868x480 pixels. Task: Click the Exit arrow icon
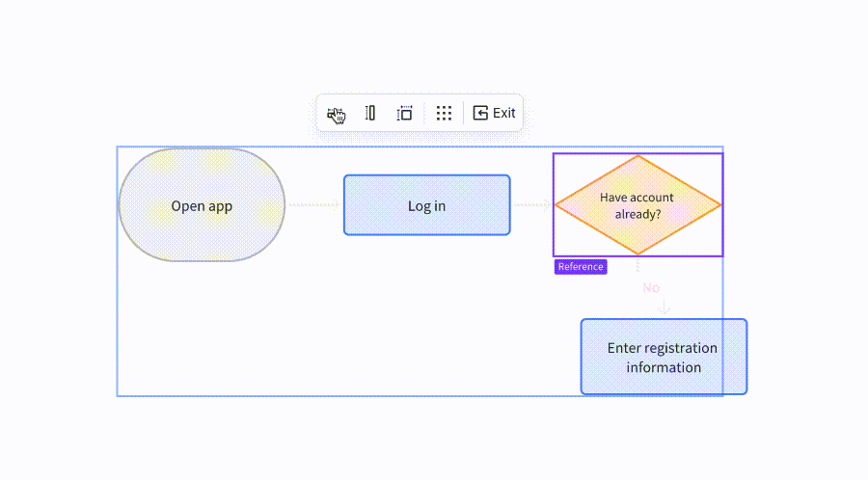[x=480, y=113]
